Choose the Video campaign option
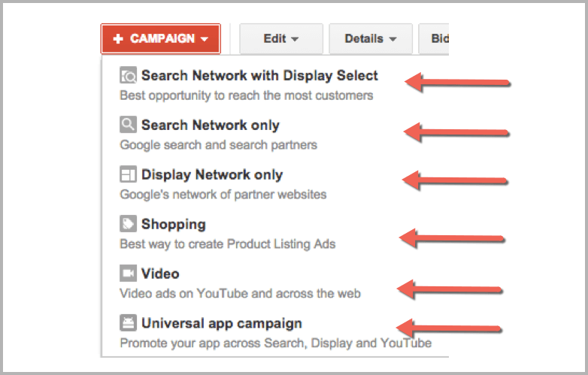The image size is (588, 375). (x=160, y=274)
